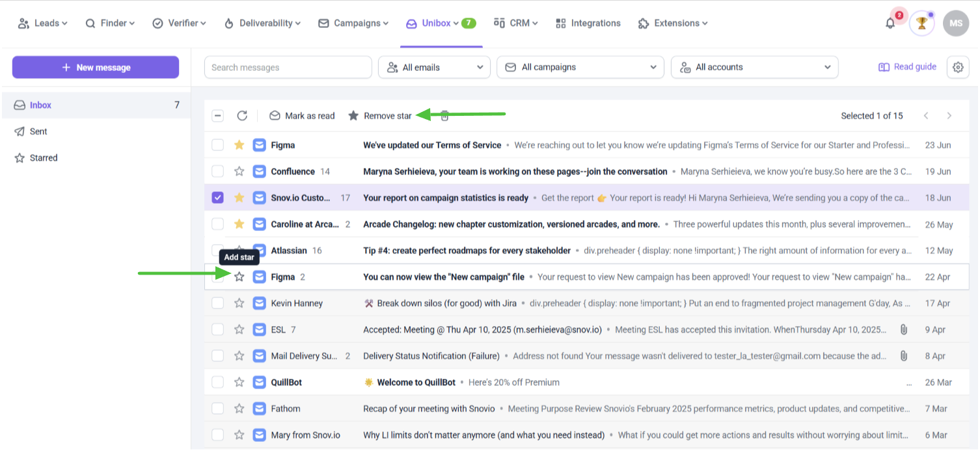Click Mark as read
Viewport: 980px width, 451px height.
click(x=302, y=116)
